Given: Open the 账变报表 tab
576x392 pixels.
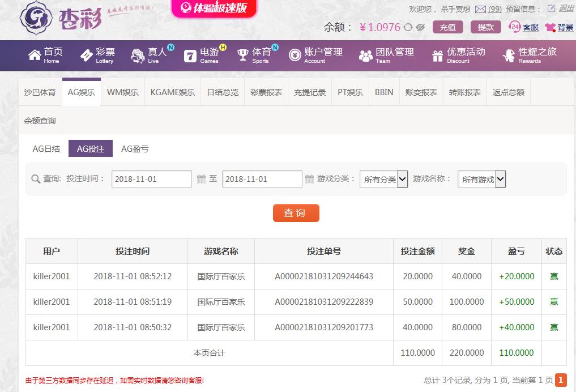Looking at the screenshot, I should point(421,92).
